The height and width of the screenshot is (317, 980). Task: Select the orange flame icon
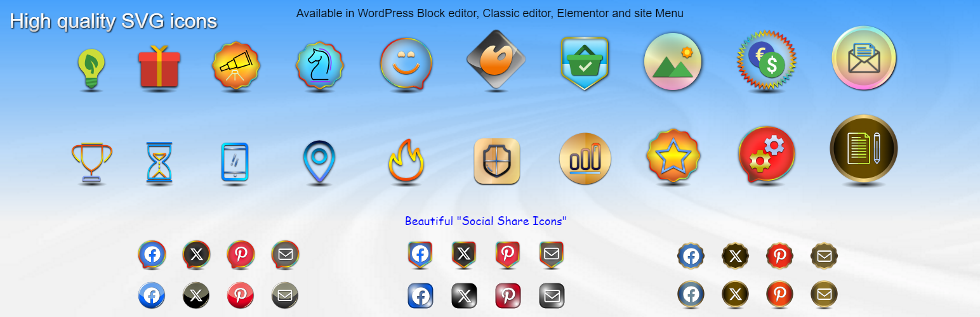click(406, 162)
